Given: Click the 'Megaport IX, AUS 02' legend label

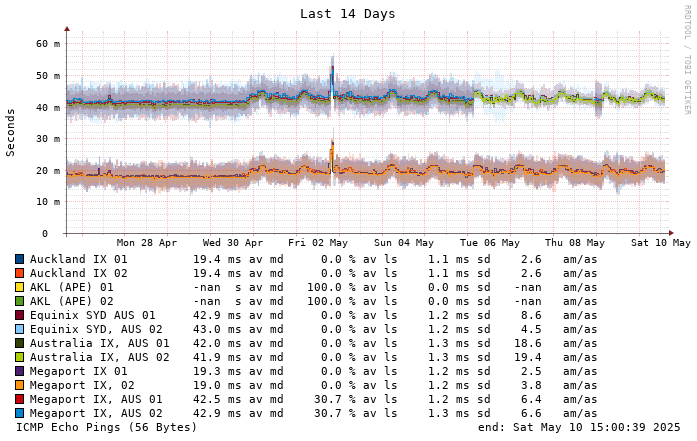Looking at the screenshot, I should coord(96,413).
